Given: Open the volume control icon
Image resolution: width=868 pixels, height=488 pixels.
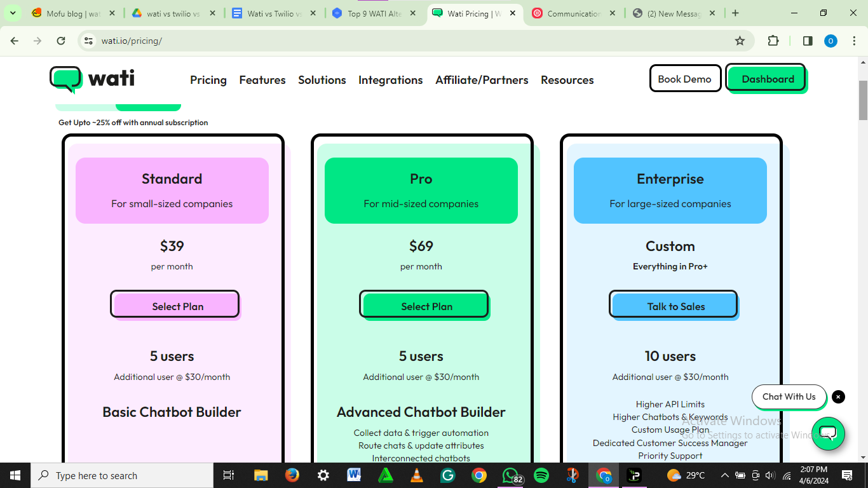Looking at the screenshot, I should (770, 475).
